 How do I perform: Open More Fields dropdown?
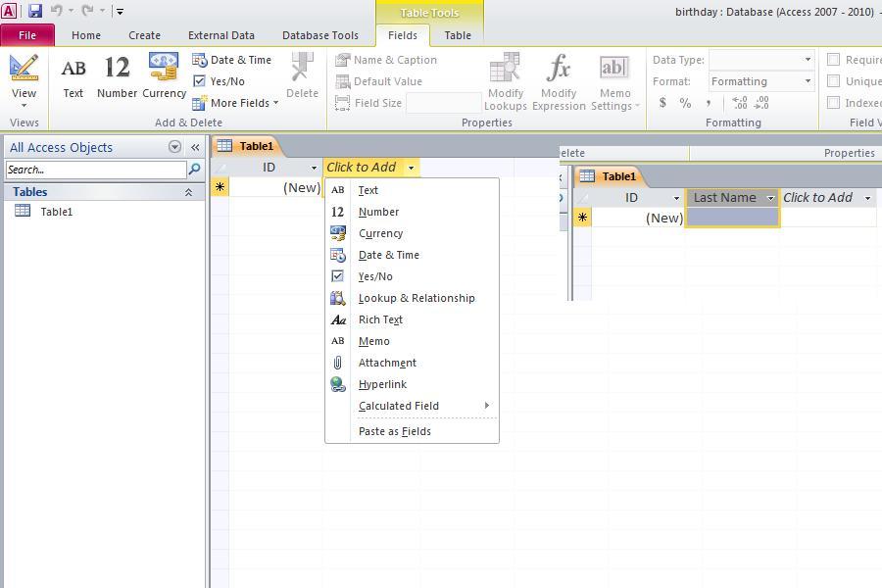click(235, 103)
